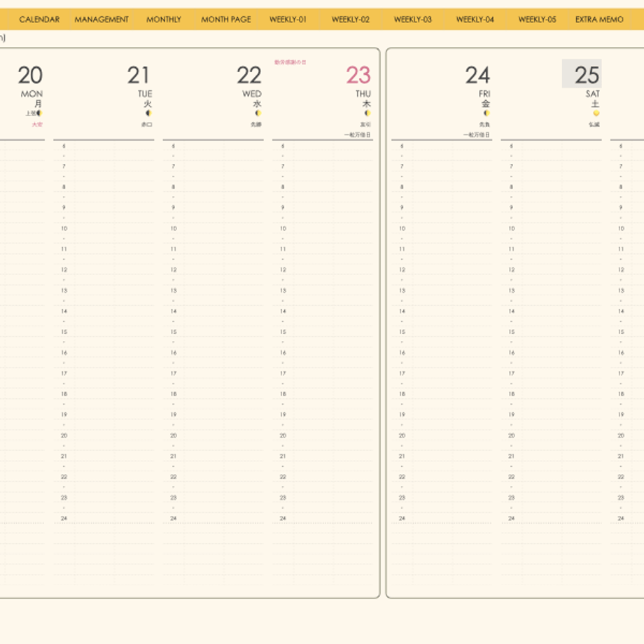This screenshot has width=644, height=644.
Task: Click the Wednesday 22 date number
Action: click(x=249, y=75)
